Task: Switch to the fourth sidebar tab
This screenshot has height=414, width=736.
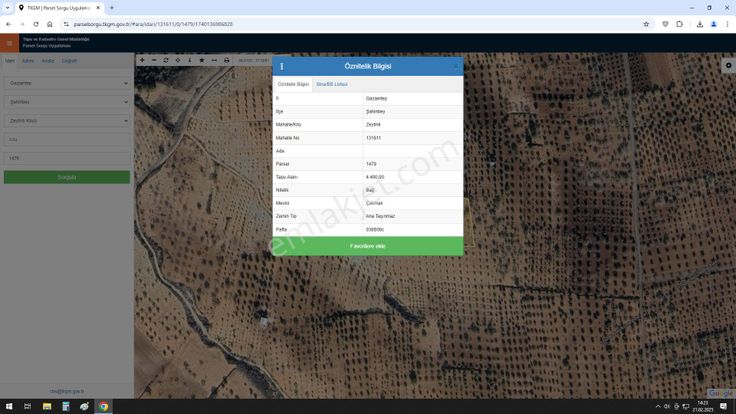Action: pos(69,61)
